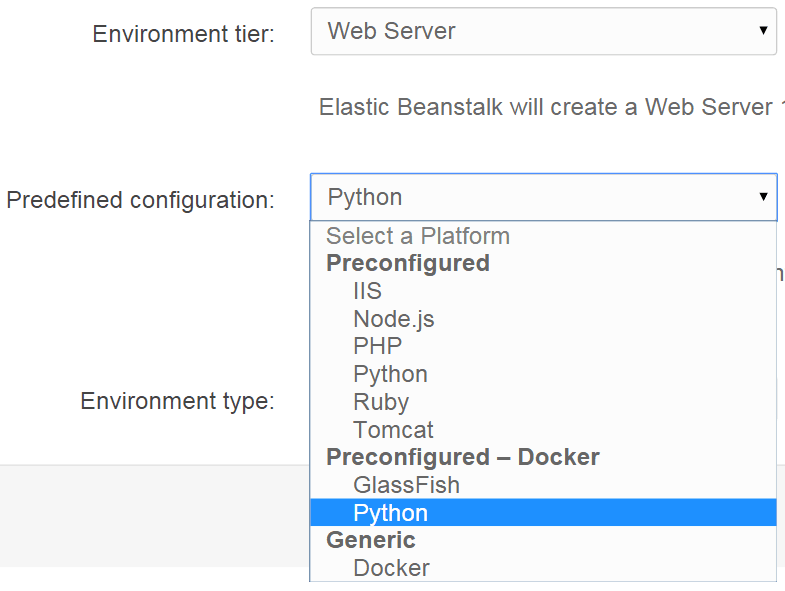Select highlighted Python under Preconfigured – Docker

(390, 513)
